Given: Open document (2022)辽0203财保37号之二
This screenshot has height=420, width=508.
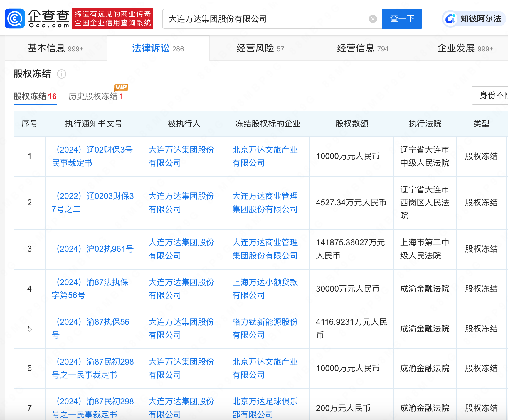Looking at the screenshot, I should pyautogui.click(x=93, y=203).
